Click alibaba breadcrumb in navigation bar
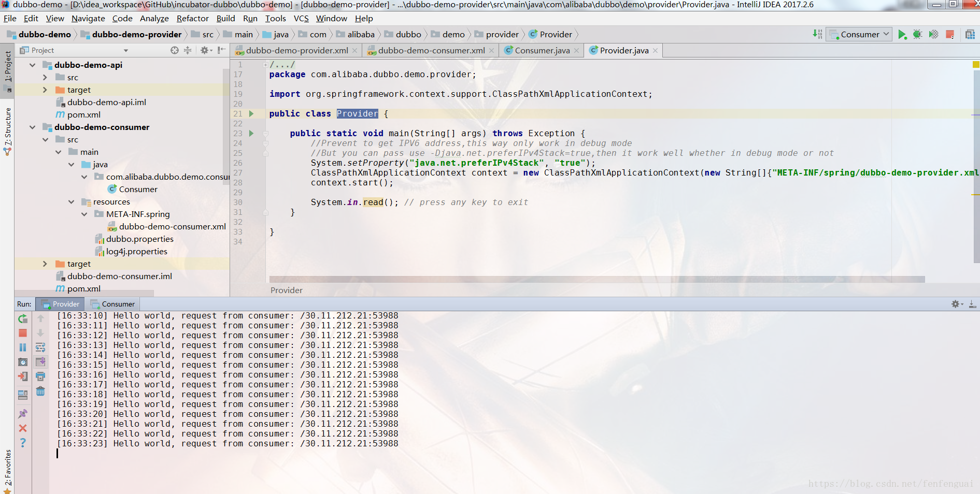The height and width of the screenshot is (494, 980). pyautogui.click(x=361, y=34)
